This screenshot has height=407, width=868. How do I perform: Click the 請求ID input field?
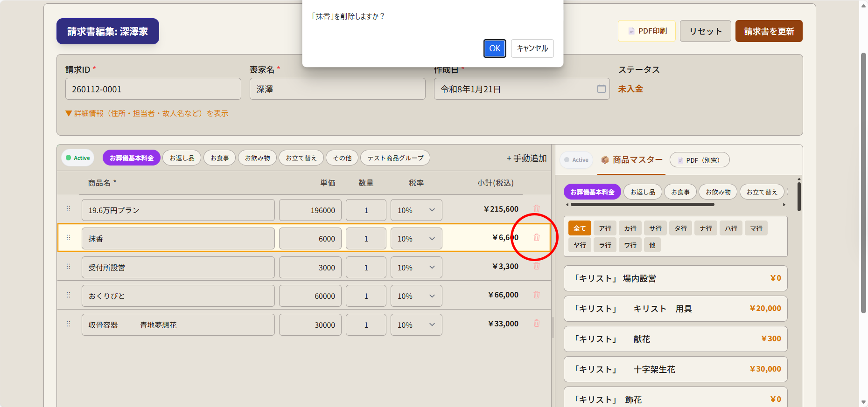click(153, 89)
